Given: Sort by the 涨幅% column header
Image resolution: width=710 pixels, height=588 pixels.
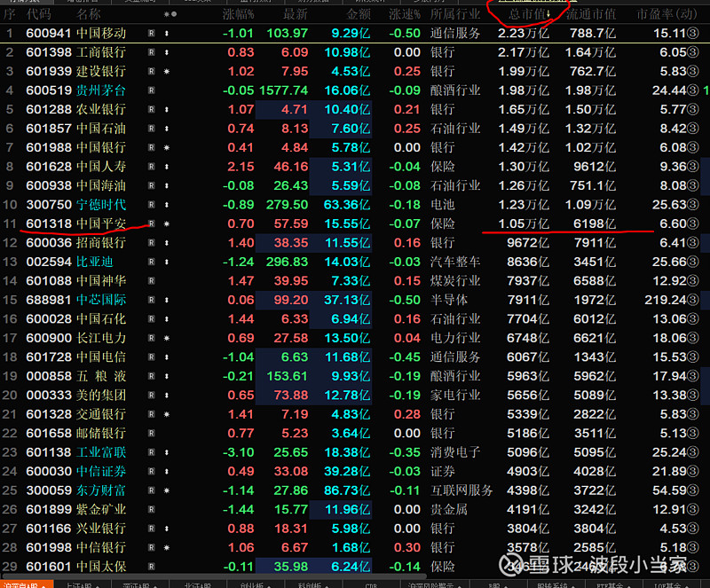Looking at the screenshot, I should pos(238,14).
